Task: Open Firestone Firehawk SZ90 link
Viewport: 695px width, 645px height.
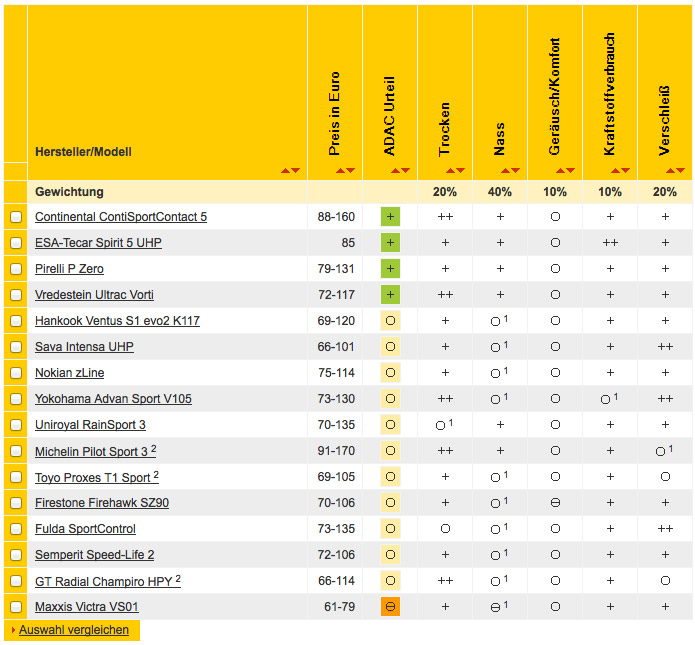Action: (102, 503)
